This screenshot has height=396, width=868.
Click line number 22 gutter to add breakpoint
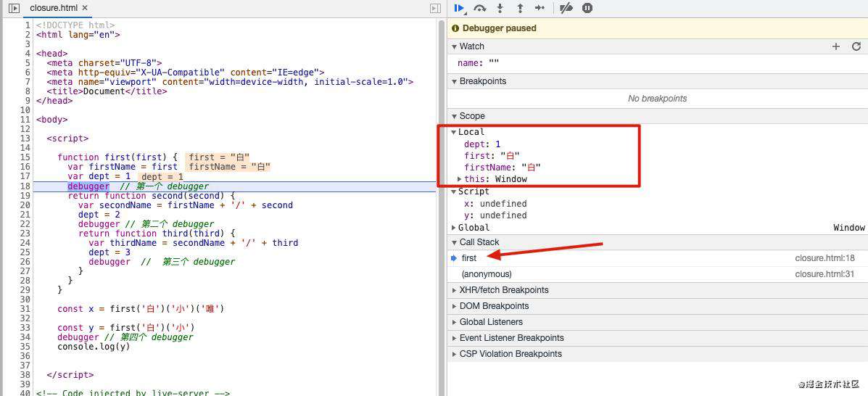[25, 224]
